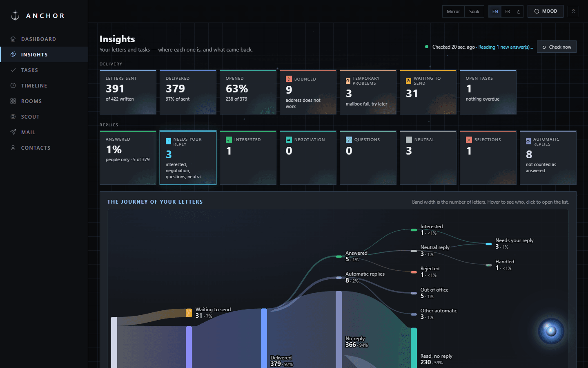
Task: Click the Insights page heading
Action: 117,39
